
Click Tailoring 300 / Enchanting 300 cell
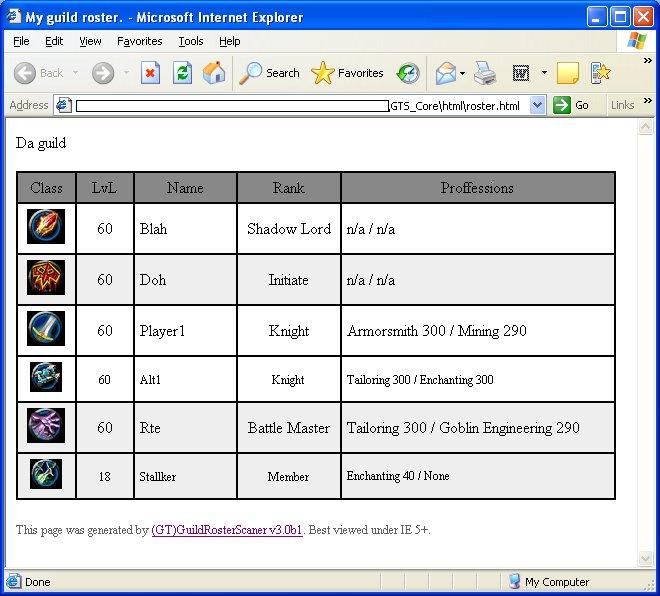[477, 379]
